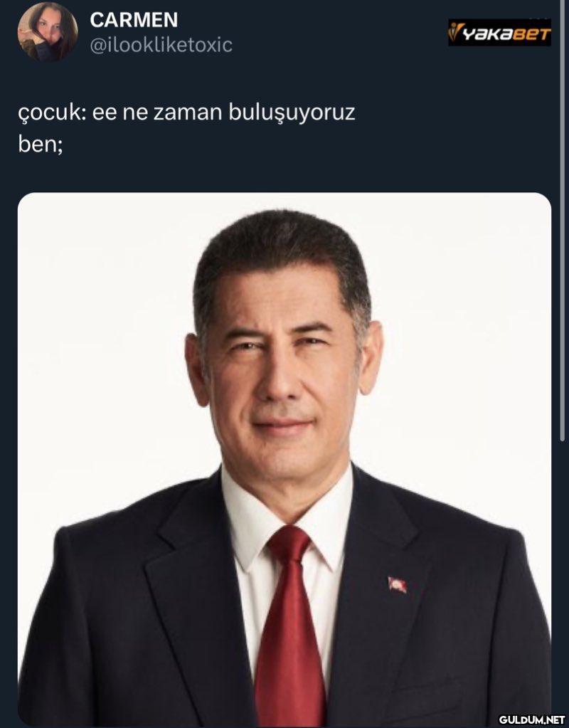Click the tweet line 'çocuk: ee ne zaman buluşuyoruz'

[x=186, y=113]
